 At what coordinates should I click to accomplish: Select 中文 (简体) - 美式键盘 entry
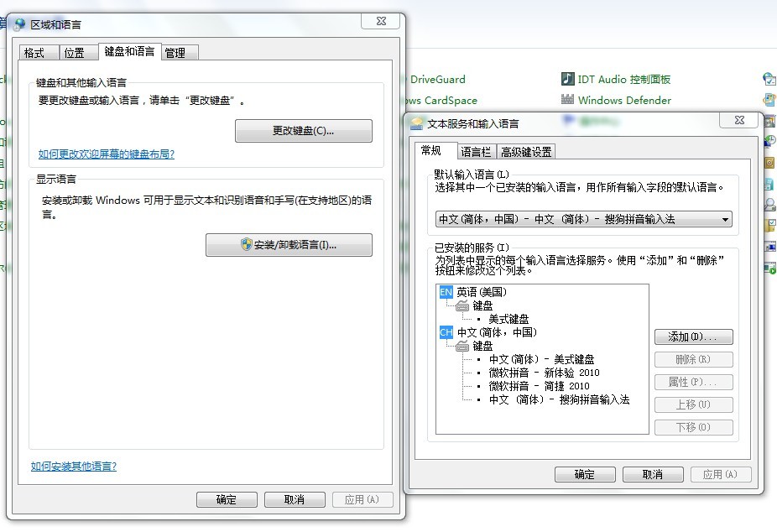[541, 359]
